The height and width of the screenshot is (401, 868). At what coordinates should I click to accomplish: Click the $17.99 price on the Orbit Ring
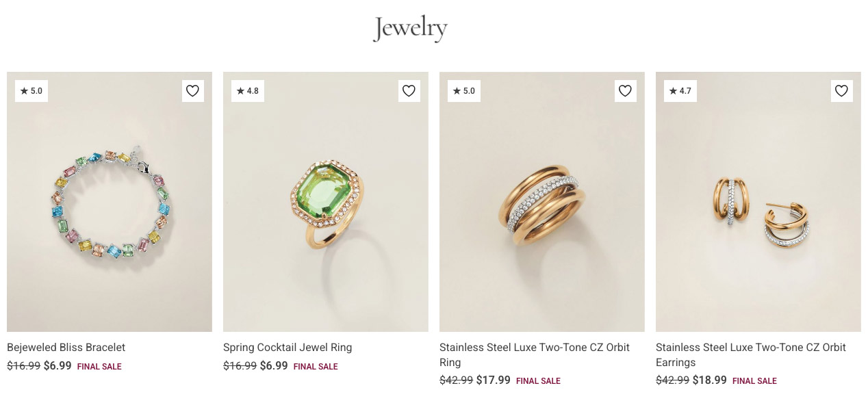point(492,380)
